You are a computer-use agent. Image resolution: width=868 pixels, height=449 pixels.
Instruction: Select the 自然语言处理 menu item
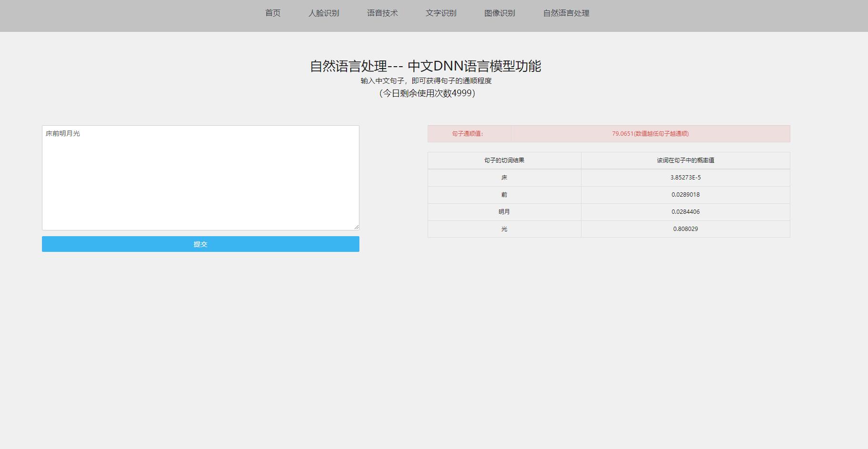click(x=565, y=13)
